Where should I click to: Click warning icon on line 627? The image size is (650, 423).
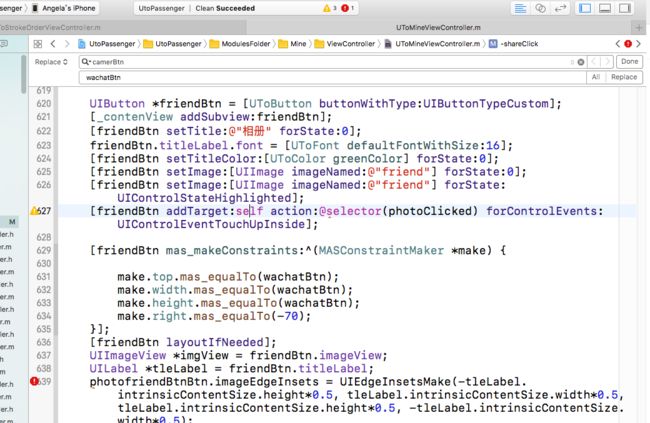(x=34, y=211)
